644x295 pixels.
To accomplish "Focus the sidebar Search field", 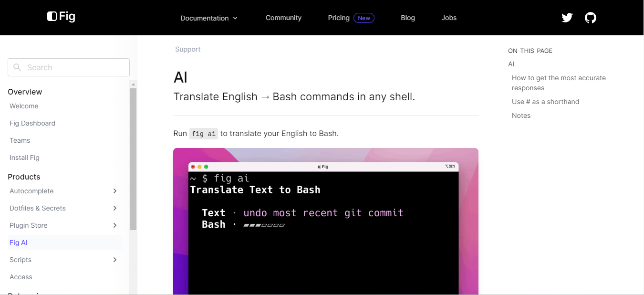I will point(69,67).
